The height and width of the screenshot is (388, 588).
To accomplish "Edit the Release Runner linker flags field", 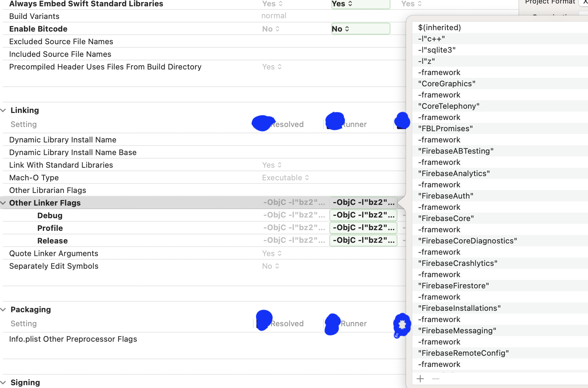I will pyautogui.click(x=363, y=240).
